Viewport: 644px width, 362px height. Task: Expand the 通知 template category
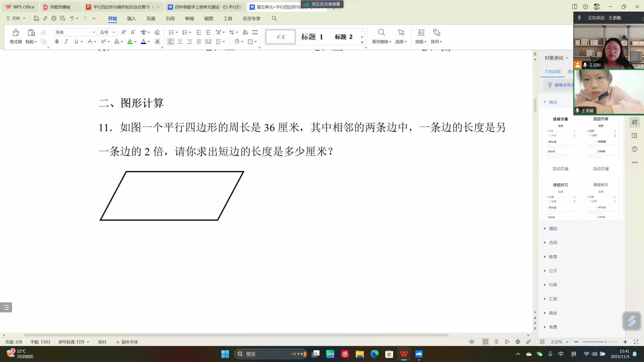point(553,228)
